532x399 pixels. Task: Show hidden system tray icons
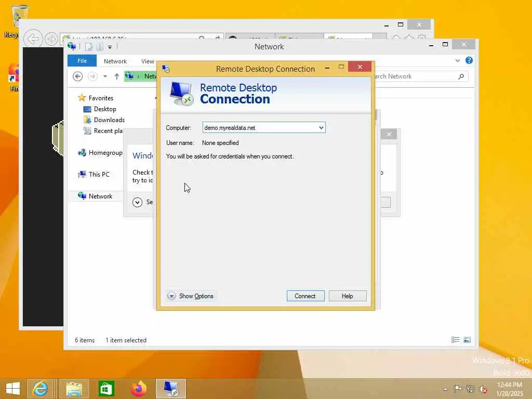click(x=446, y=389)
